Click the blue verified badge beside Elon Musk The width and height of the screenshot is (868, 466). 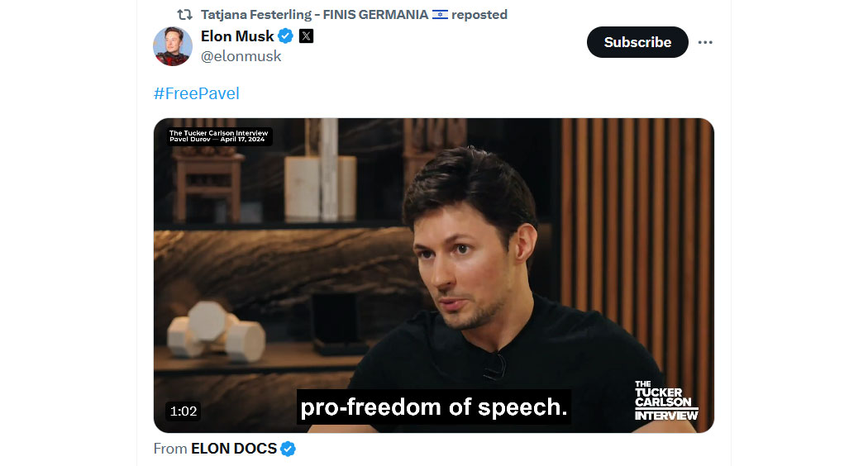click(286, 36)
